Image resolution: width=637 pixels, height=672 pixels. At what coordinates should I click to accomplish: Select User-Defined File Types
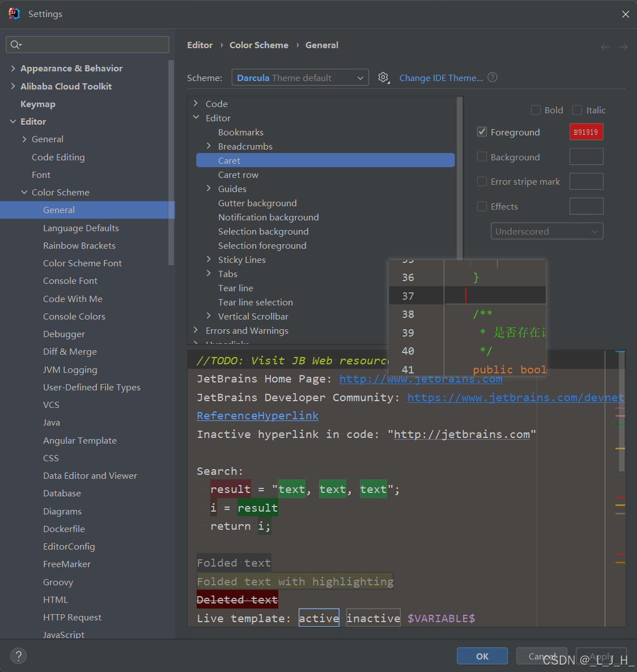tap(92, 387)
